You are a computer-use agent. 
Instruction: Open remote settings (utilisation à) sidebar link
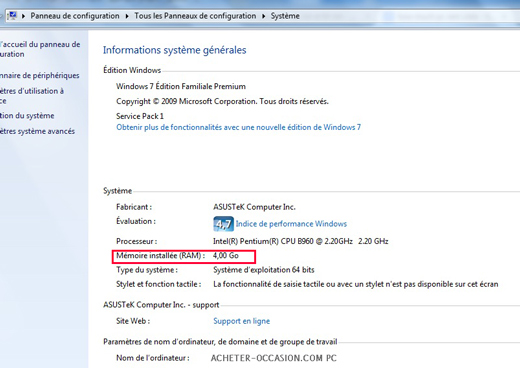pyautogui.click(x=32, y=95)
